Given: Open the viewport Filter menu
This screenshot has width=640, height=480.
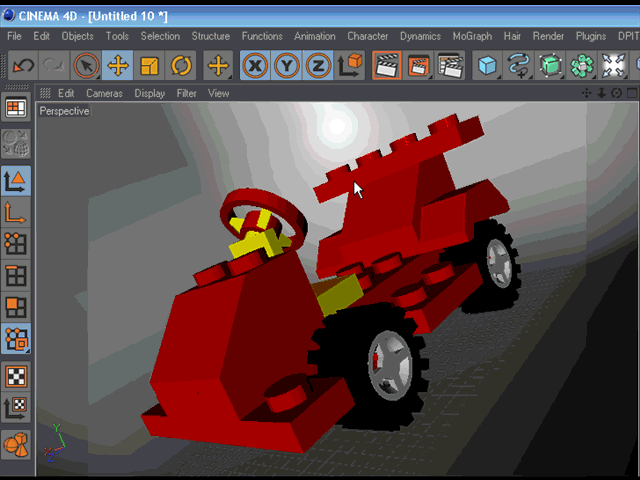Looking at the screenshot, I should tap(187, 93).
